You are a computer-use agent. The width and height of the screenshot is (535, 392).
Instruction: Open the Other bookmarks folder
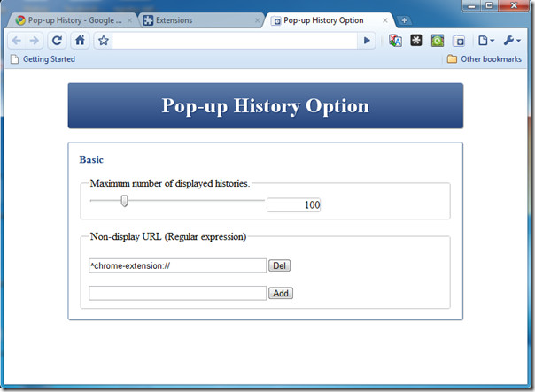(x=485, y=59)
